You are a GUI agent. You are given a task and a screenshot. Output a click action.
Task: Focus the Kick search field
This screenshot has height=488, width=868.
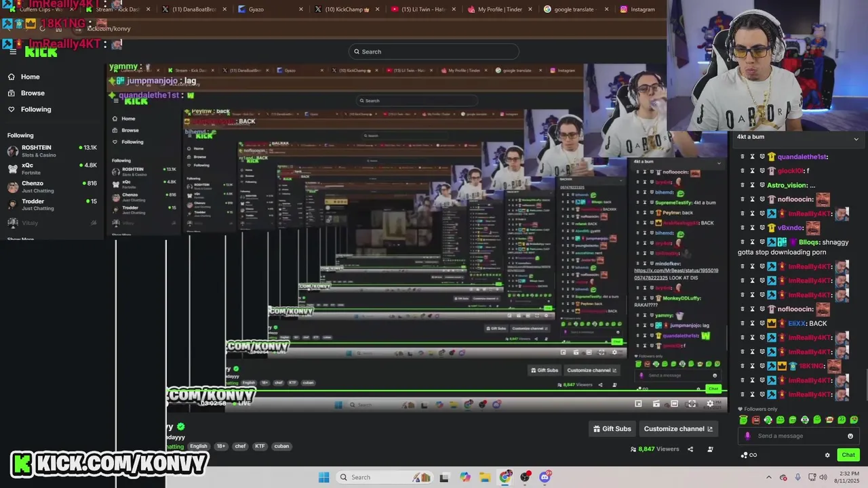coord(434,52)
